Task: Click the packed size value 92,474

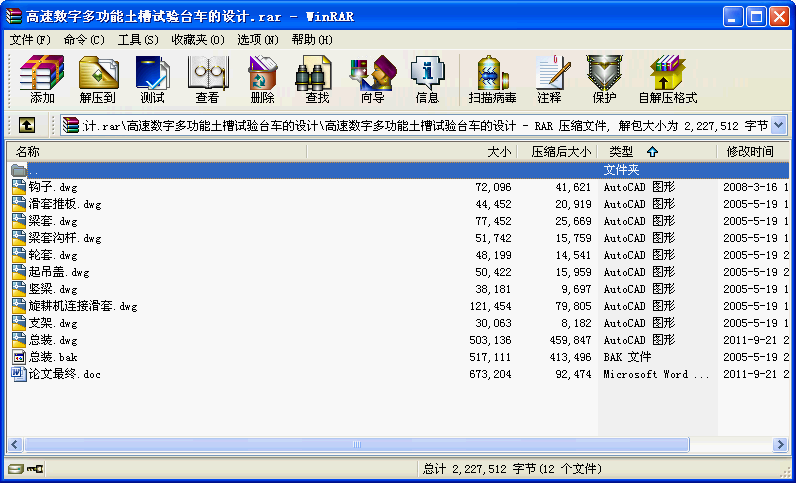Action: click(574, 374)
